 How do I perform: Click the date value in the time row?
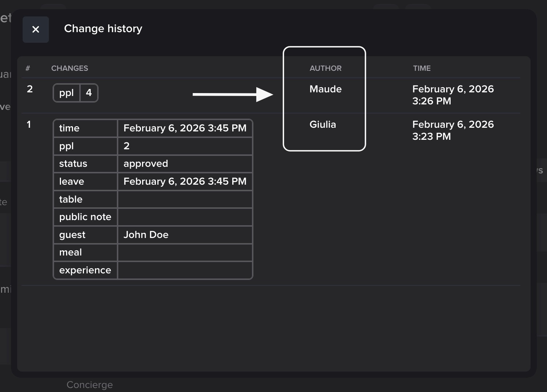coord(185,128)
